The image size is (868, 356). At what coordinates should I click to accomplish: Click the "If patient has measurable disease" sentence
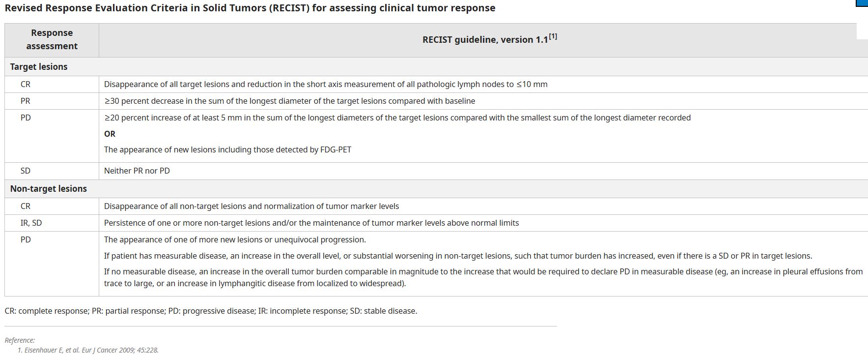click(x=458, y=256)
